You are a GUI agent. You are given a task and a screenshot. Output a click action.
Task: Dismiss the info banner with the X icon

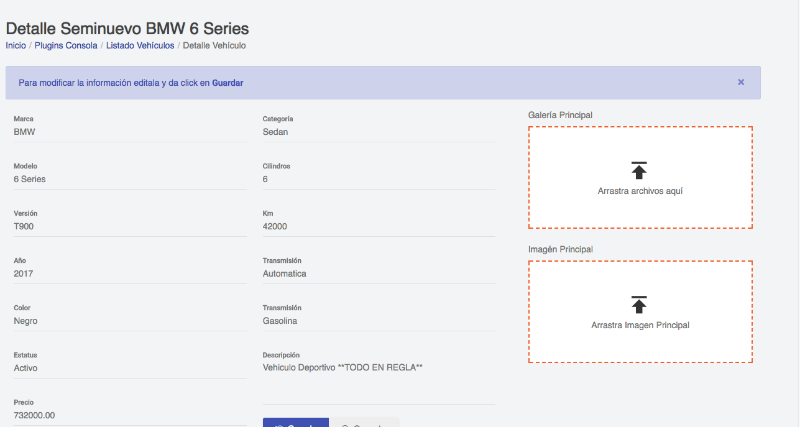741,82
